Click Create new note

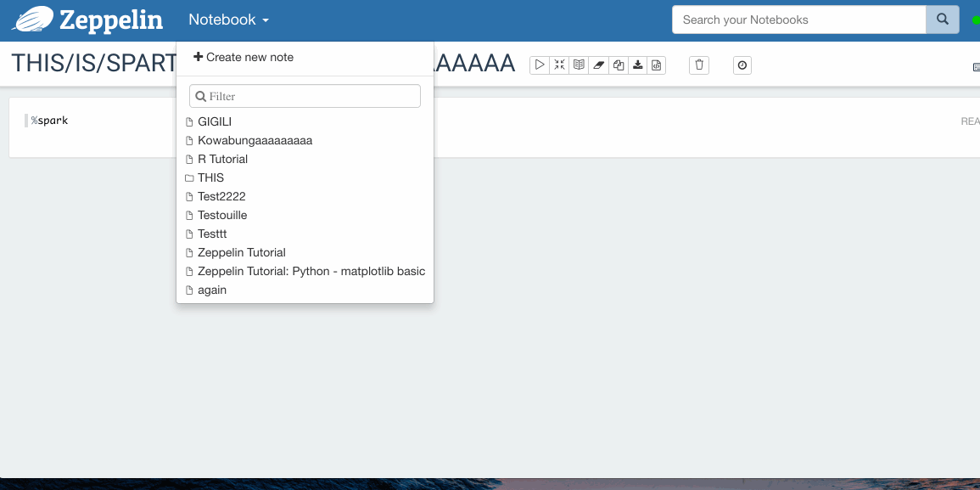pyautogui.click(x=244, y=57)
